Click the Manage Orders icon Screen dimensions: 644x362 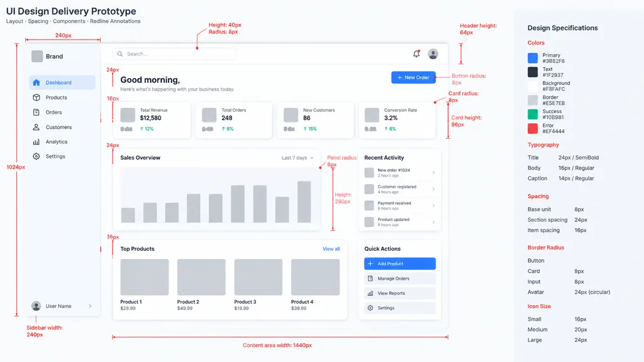370,278
